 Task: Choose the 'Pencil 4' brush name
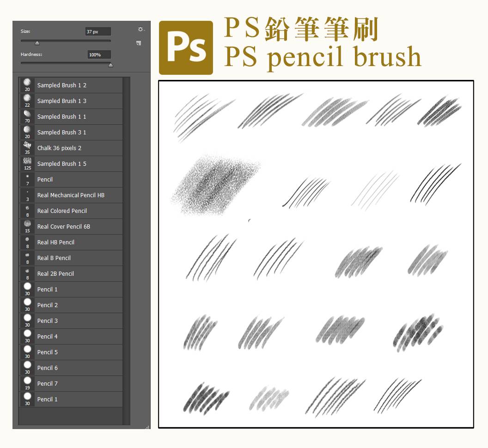[x=47, y=337]
